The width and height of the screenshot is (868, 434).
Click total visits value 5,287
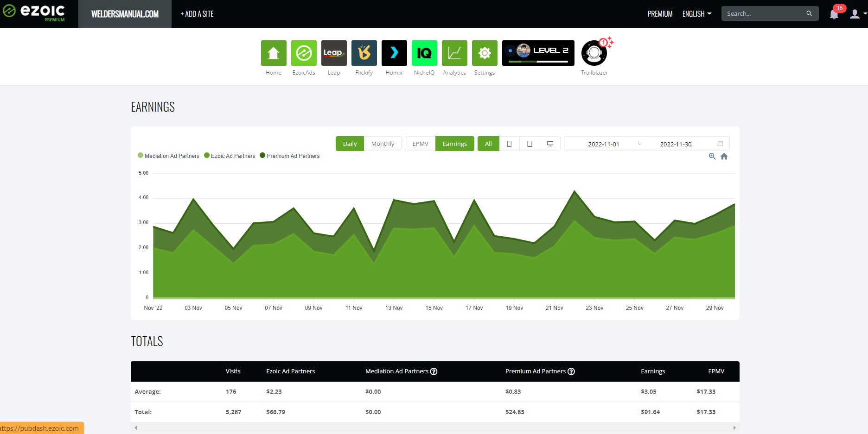[234, 412]
